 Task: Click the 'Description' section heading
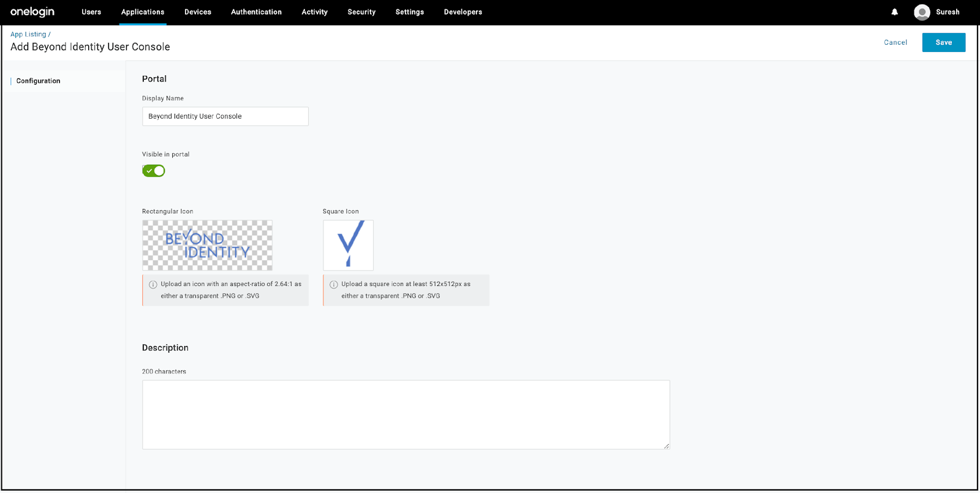click(165, 348)
